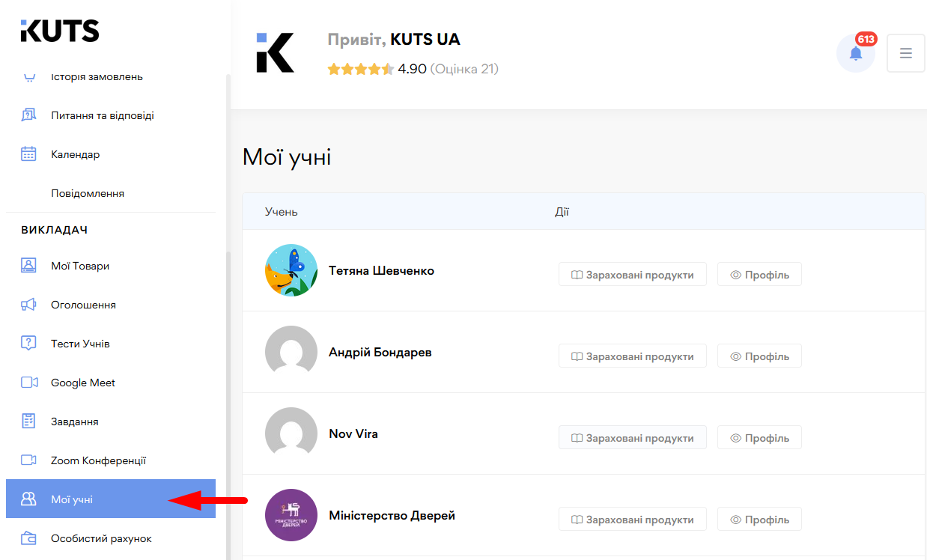
Task: Click the Мої учні people icon
Action: tap(28, 499)
